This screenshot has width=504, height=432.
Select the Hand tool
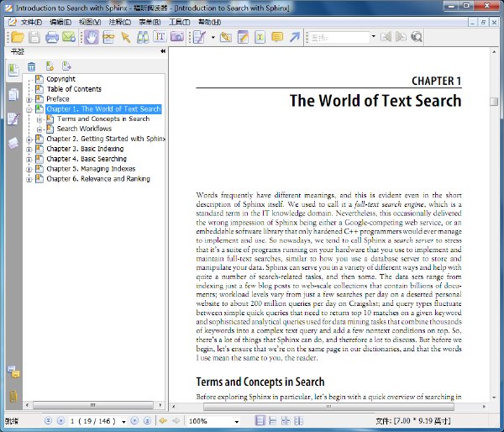(92, 37)
